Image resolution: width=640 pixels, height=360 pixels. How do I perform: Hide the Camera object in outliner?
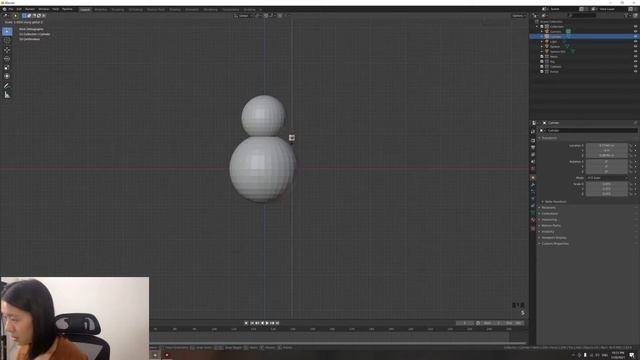pos(636,31)
